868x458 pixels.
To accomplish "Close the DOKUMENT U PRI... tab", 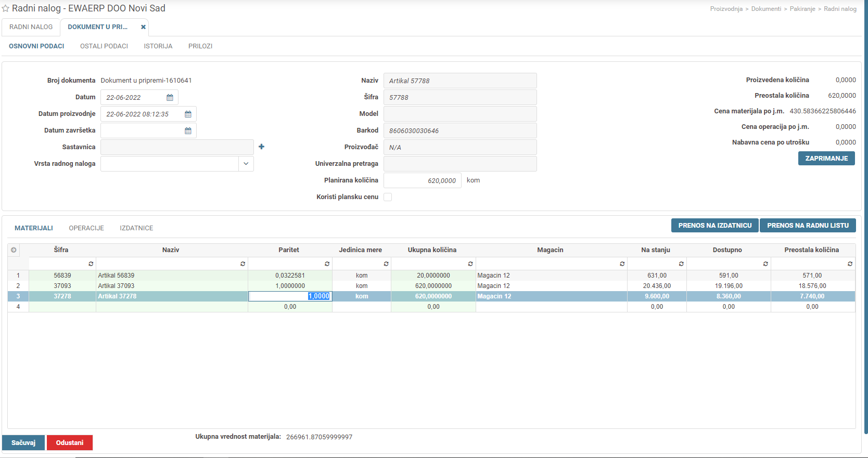I will (x=143, y=27).
